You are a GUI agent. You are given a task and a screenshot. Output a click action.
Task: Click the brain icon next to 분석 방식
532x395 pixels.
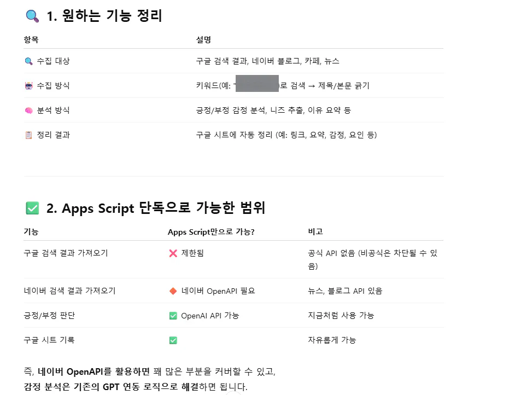(29, 111)
